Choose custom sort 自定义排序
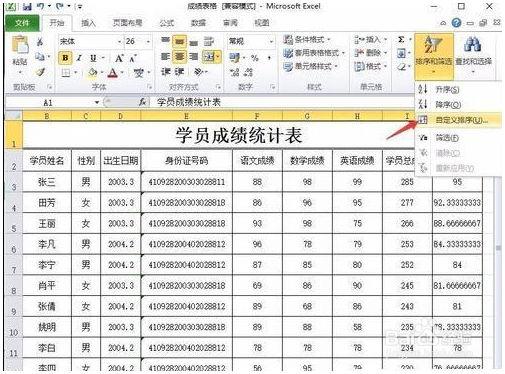Image resolution: width=505 pixels, height=374 pixels. point(458,120)
